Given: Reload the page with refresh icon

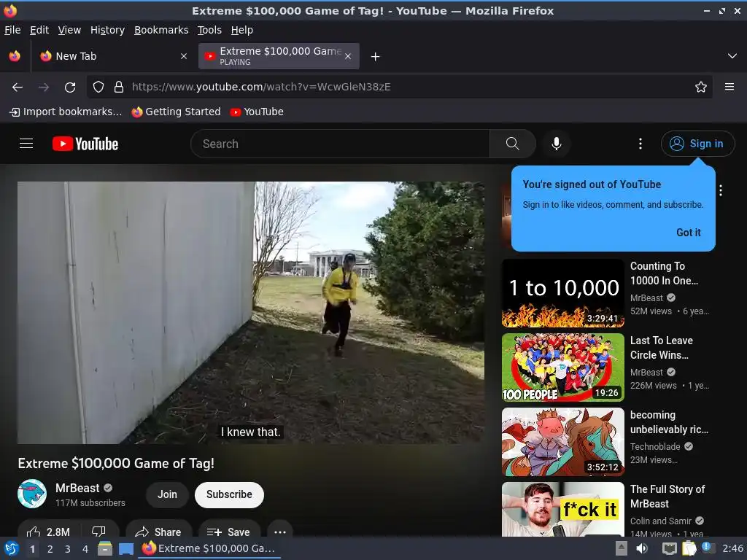Looking at the screenshot, I should point(70,87).
